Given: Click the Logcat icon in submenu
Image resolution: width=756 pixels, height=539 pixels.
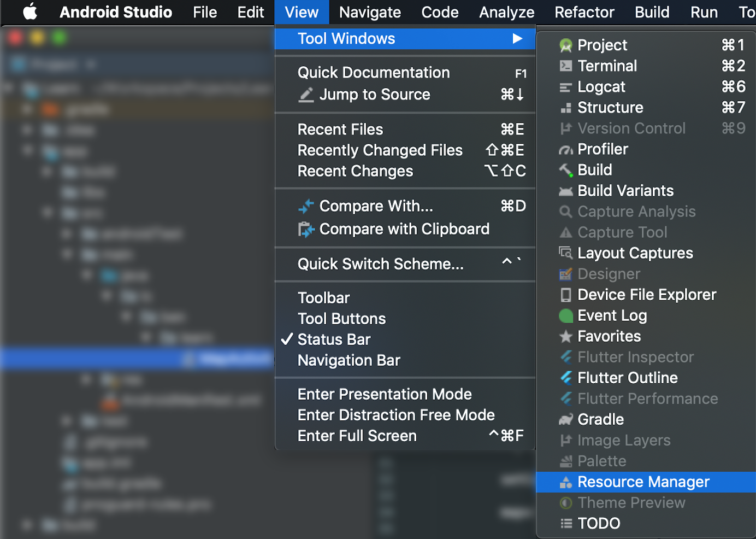Looking at the screenshot, I should pyautogui.click(x=566, y=87).
